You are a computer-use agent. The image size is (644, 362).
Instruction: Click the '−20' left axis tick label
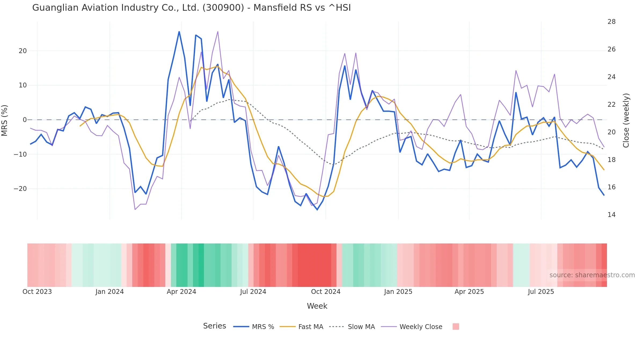coord(20,189)
